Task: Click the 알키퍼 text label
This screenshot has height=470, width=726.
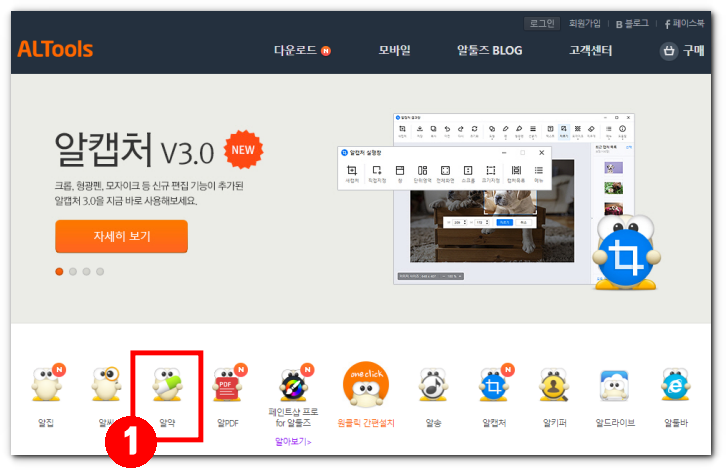Action: point(555,422)
